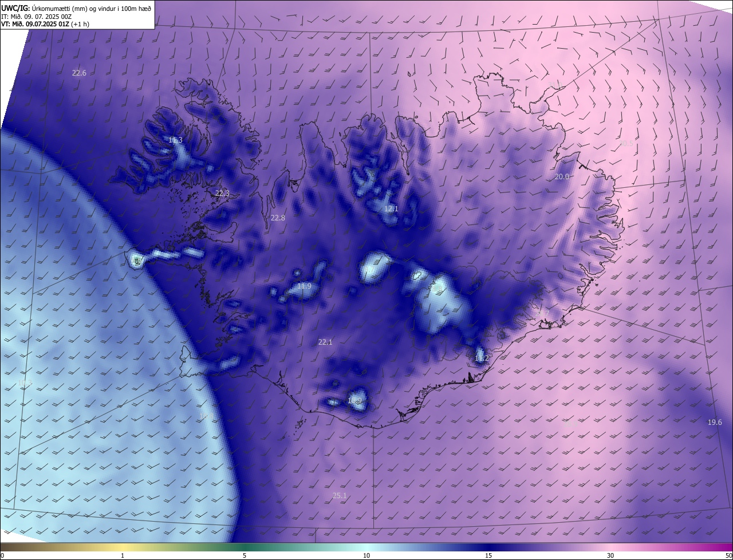Click the colorbar tick label 1
The width and height of the screenshot is (733, 560).
(x=123, y=555)
